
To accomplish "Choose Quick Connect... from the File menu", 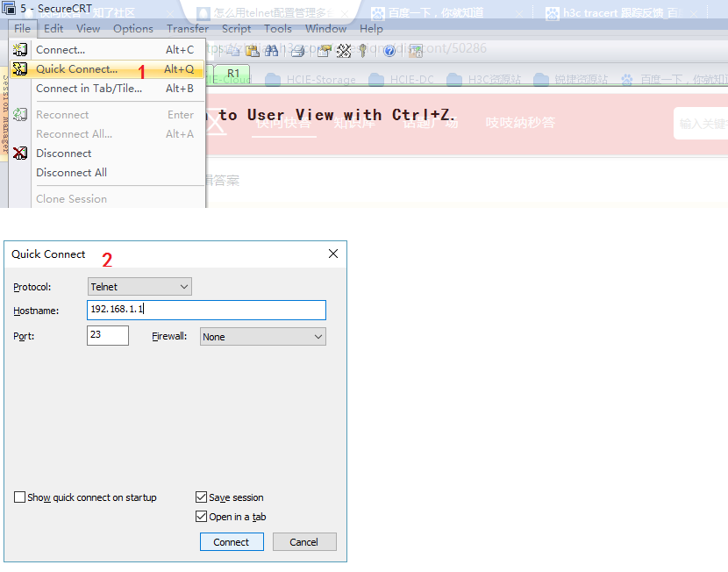I will tap(107, 69).
